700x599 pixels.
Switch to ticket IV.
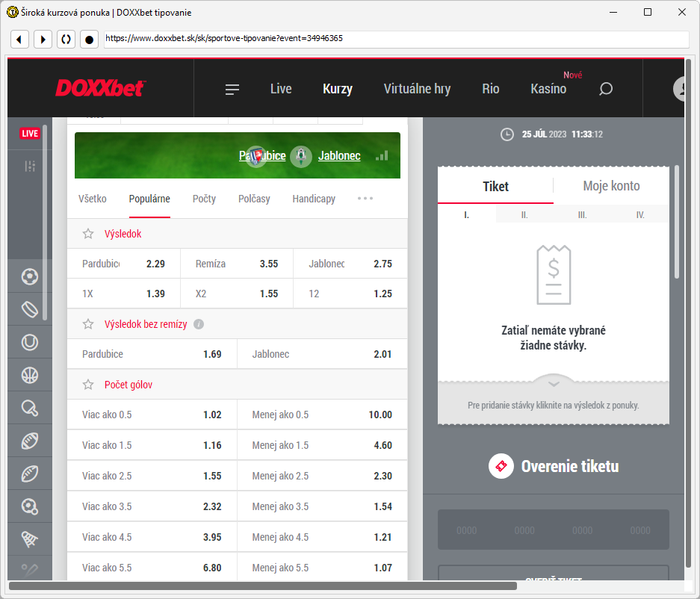tap(640, 214)
